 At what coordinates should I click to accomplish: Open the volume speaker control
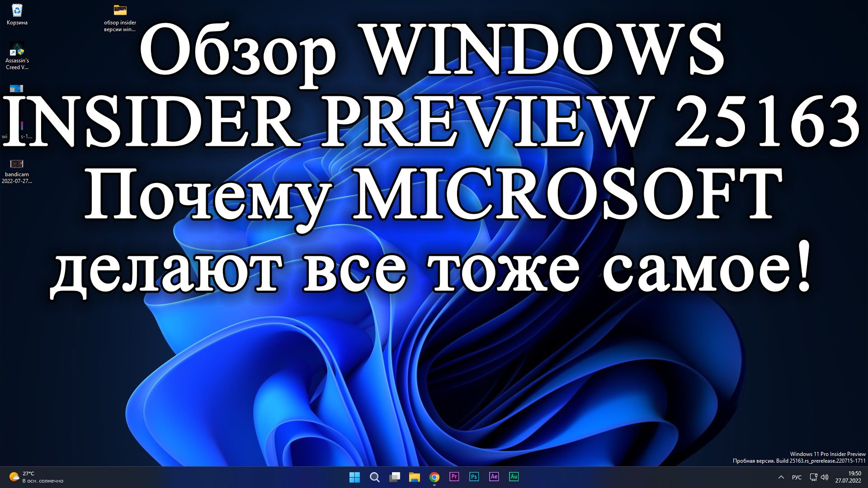(x=825, y=477)
